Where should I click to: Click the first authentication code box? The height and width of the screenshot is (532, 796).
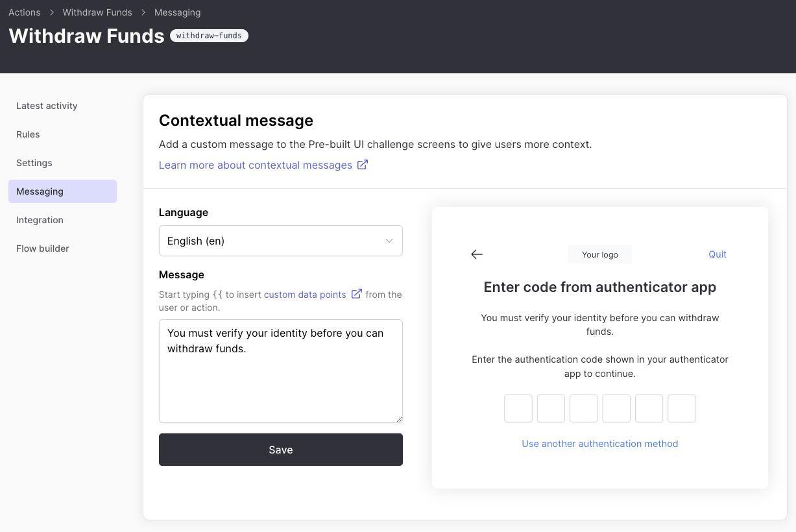point(518,409)
